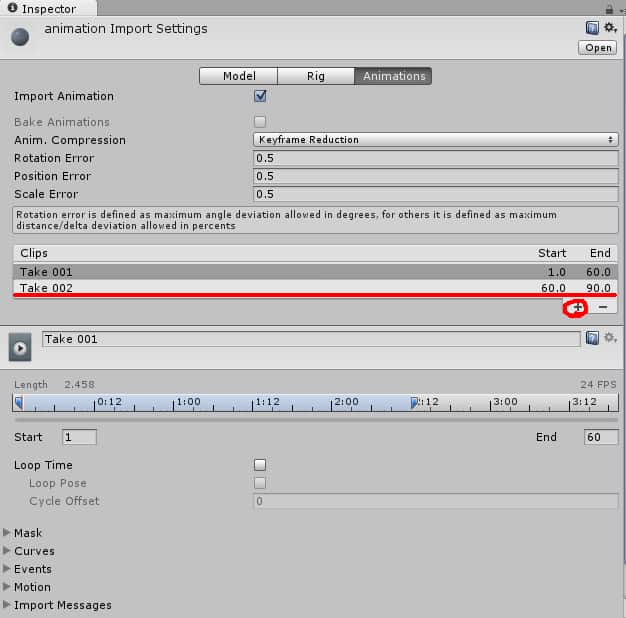The image size is (626, 618).
Task: Click the timeline end range handle
Action: tap(414, 402)
